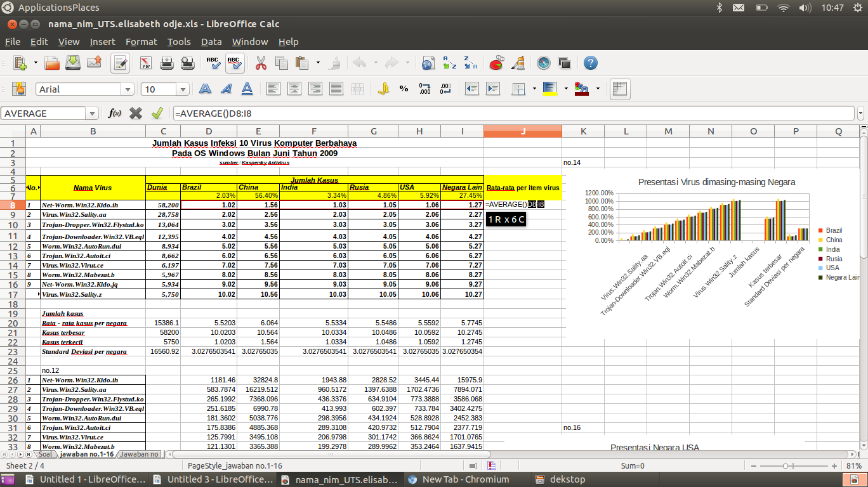The height and width of the screenshot is (487, 868).
Task: Click the Export as PDF icon
Action: pos(145,63)
